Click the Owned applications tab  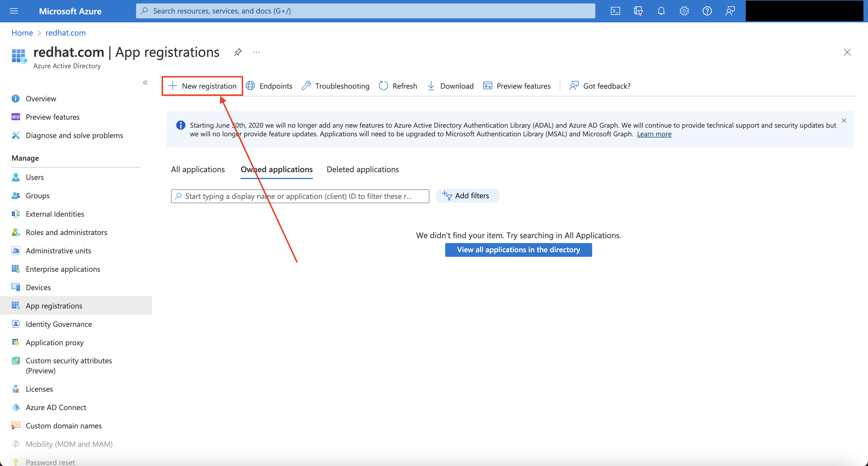point(277,169)
